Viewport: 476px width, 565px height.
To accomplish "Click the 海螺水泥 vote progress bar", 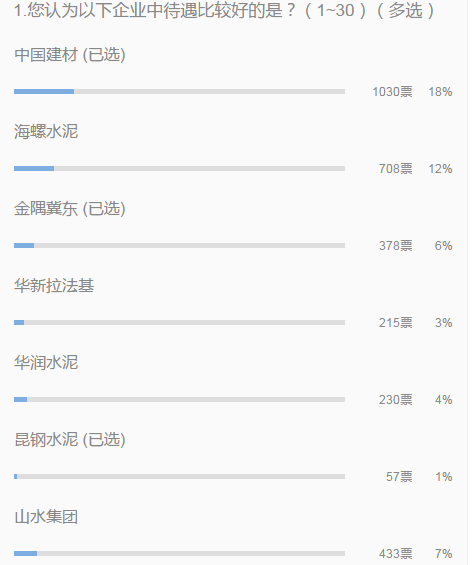I will click(x=179, y=168).
